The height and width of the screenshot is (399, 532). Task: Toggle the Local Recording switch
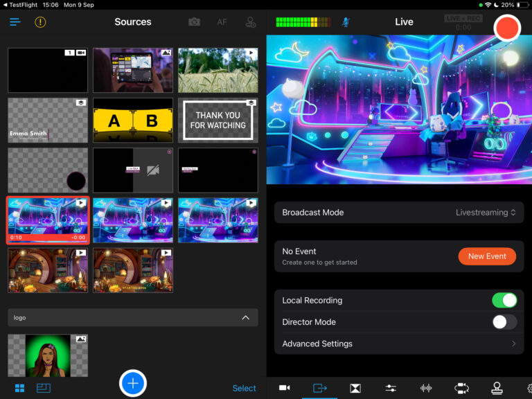pos(504,300)
